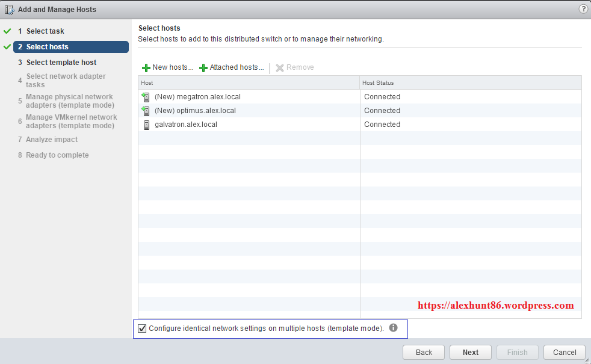This screenshot has height=364, width=591.
Task: Click the green plus New hosts icon
Action: click(146, 68)
